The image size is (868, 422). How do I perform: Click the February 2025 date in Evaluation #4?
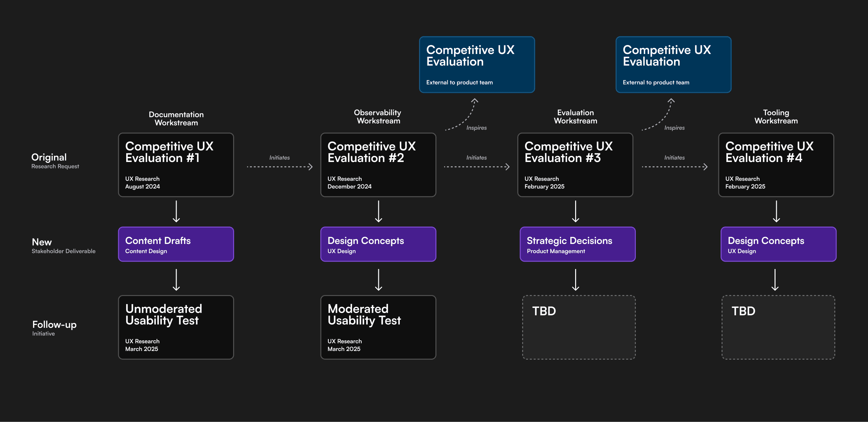745,186
